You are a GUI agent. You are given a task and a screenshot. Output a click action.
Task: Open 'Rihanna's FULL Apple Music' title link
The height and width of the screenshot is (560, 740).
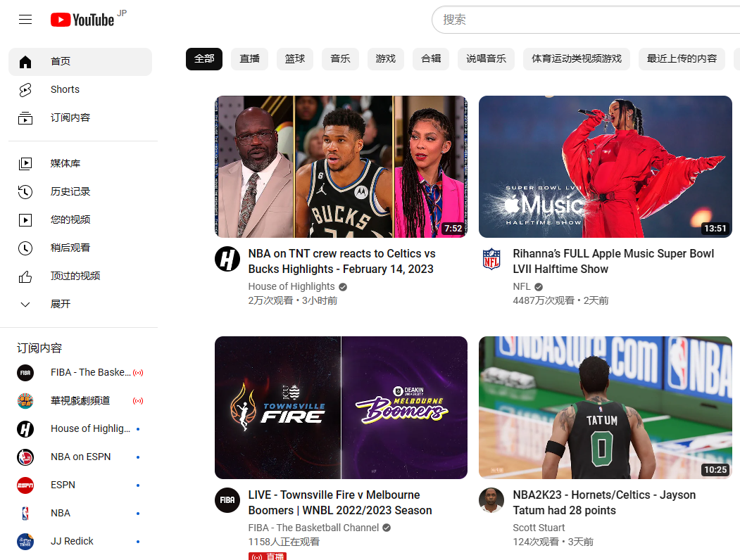[613, 261]
